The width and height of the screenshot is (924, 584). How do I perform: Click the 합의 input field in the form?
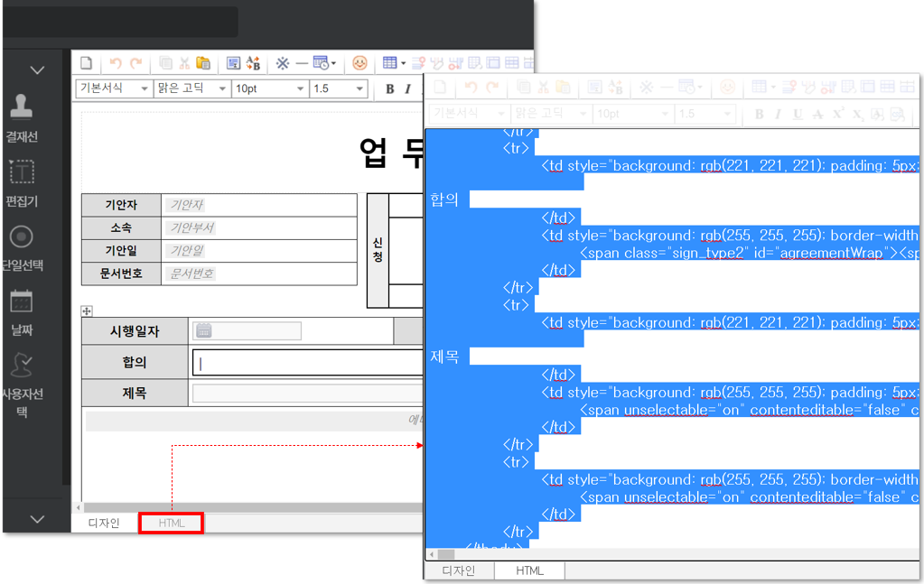click(307, 363)
